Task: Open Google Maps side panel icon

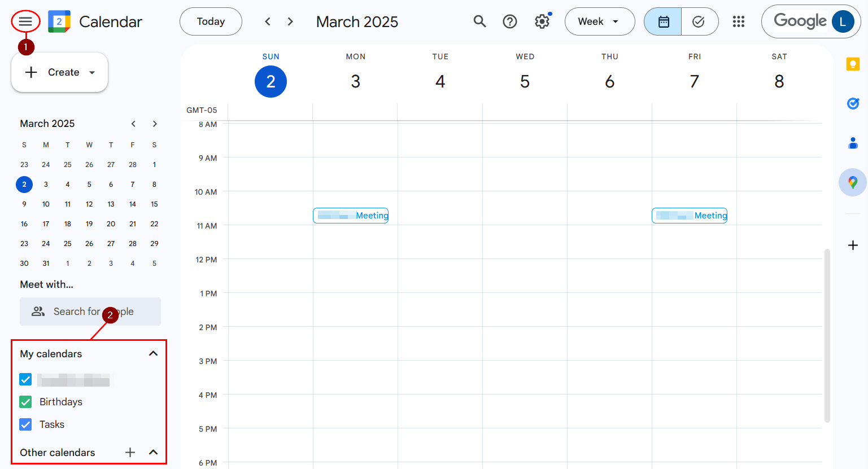Action: pos(853,182)
